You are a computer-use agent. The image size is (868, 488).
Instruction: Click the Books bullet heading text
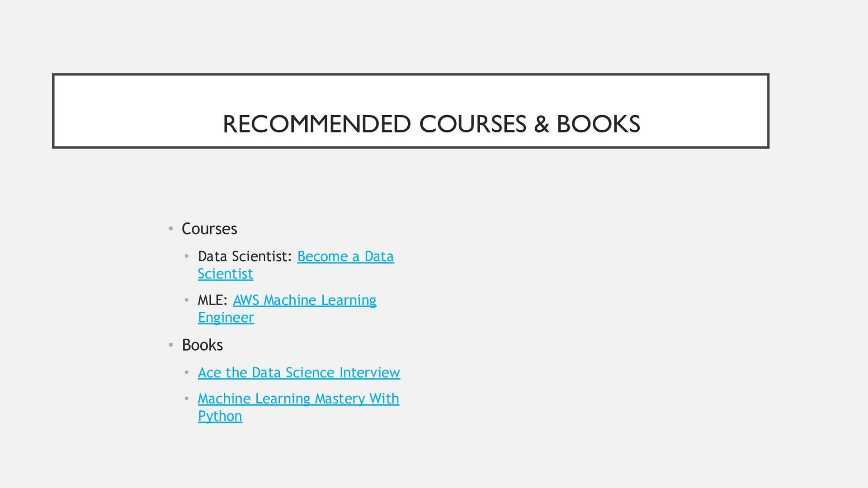point(202,345)
